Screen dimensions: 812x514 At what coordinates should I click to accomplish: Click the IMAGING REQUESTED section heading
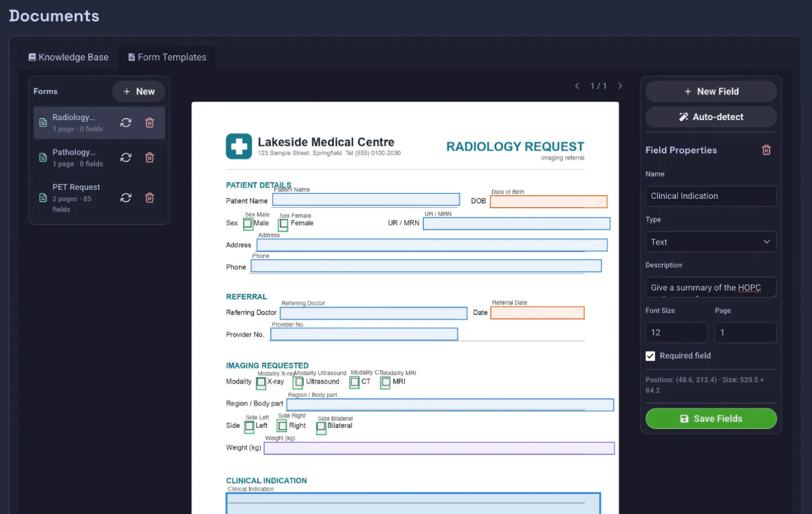coord(267,366)
